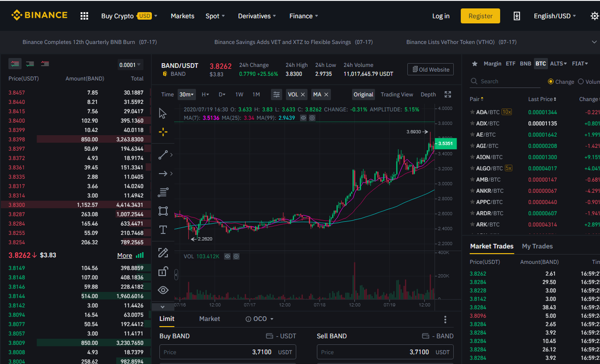Click the favorites star filter
Image resolution: width=600 pixels, height=364 pixels.
(x=474, y=64)
